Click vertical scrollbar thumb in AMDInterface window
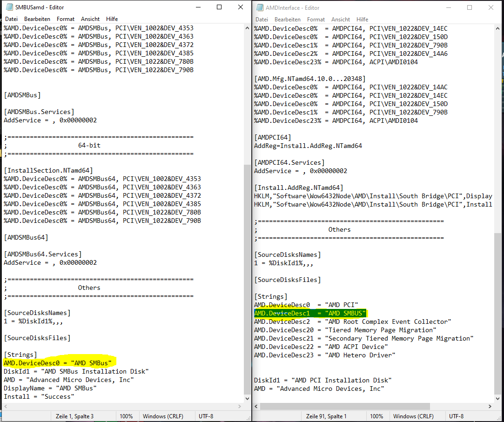This screenshot has height=422, width=504. (x=497, y=313)
